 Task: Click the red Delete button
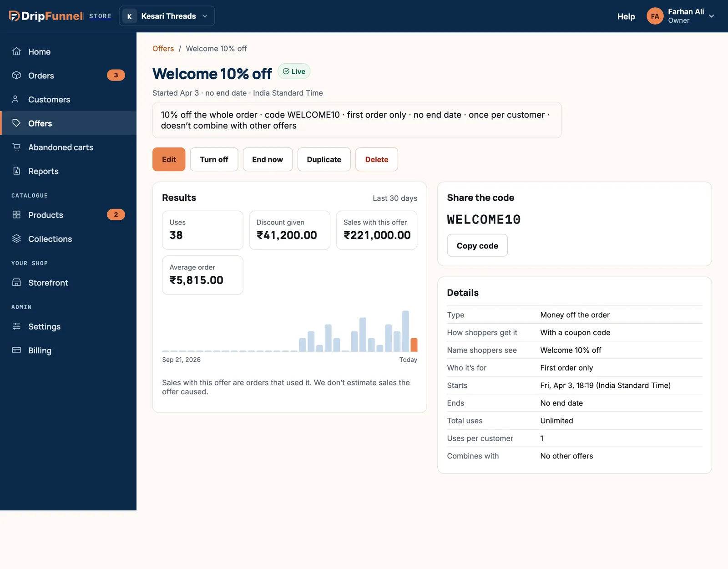[377, 159]
